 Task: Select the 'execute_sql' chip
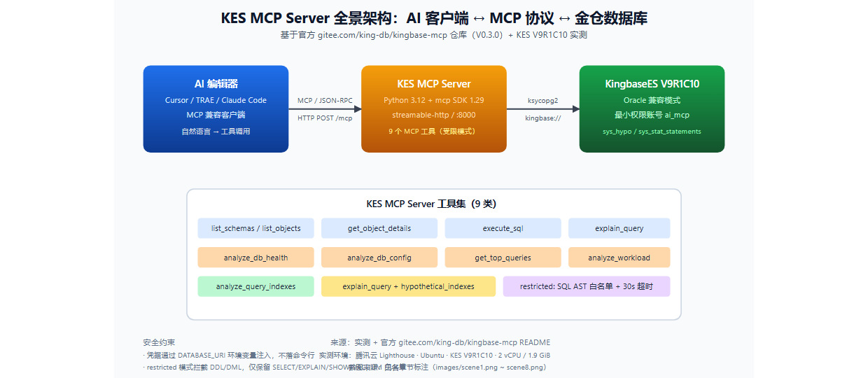(503, 228)
